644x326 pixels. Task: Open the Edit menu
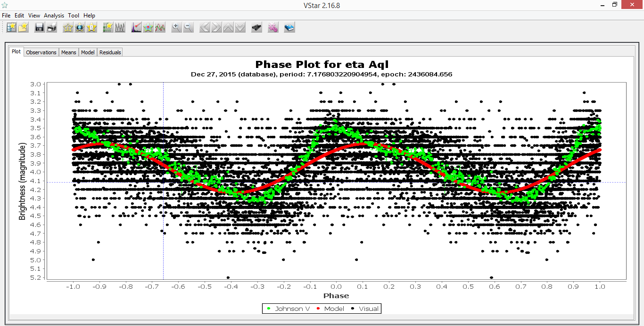pyautogui.click(x=19, y=16)
